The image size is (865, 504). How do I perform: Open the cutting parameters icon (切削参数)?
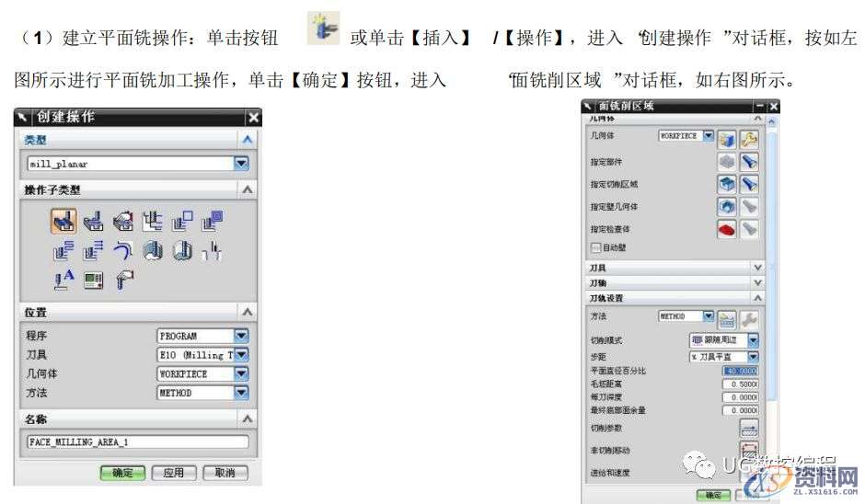(749, 428)
